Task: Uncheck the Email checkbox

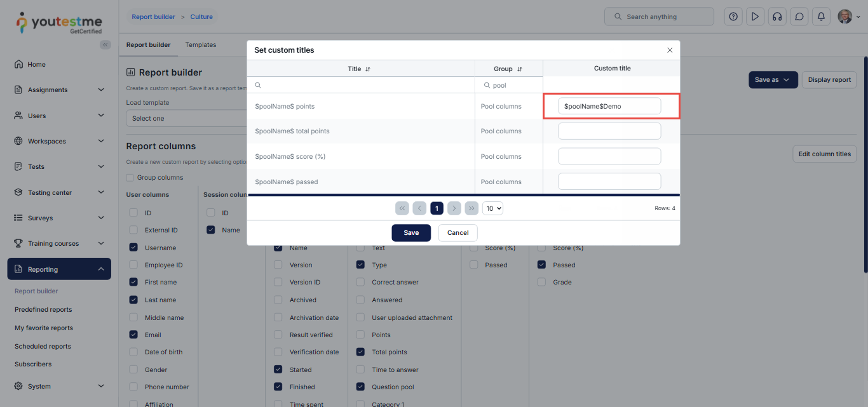Action: click(133, 335)
